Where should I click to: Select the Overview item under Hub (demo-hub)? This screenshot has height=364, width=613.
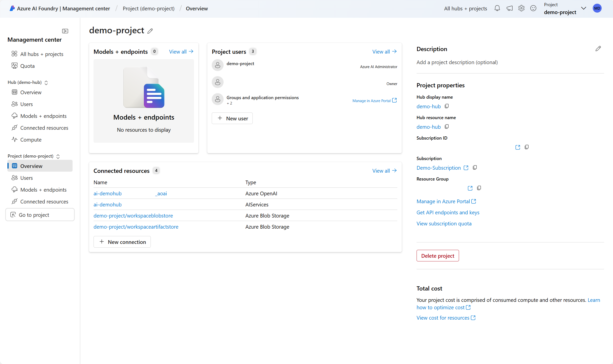pos(31,92)
